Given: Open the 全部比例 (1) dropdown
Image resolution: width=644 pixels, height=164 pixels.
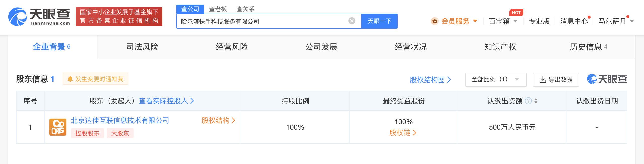Looking at the screenshot, I should click(496, 80).
